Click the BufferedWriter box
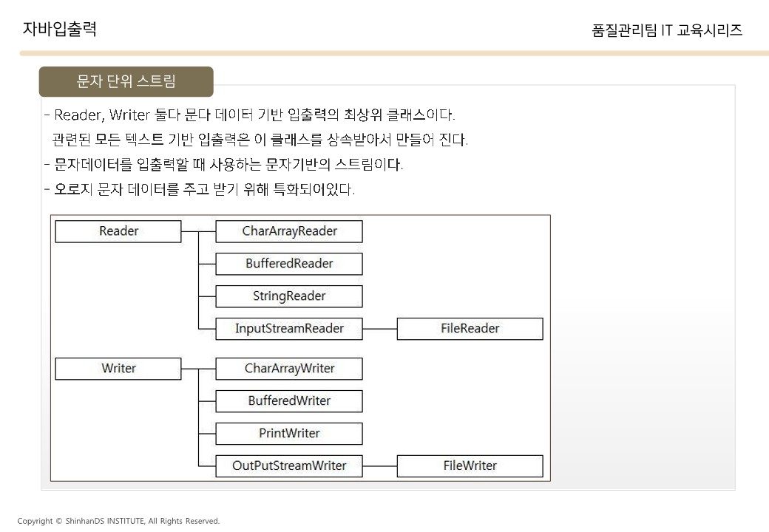 [289, 400]
